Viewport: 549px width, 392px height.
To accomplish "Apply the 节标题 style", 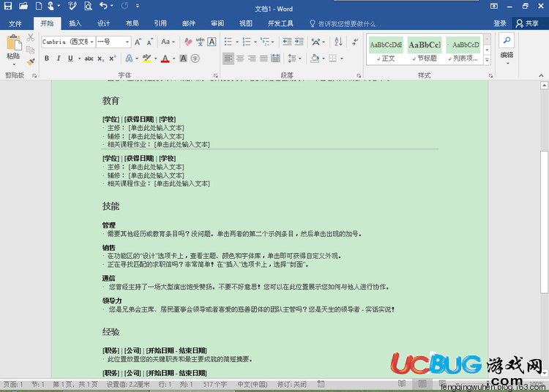I will (425, 50).
